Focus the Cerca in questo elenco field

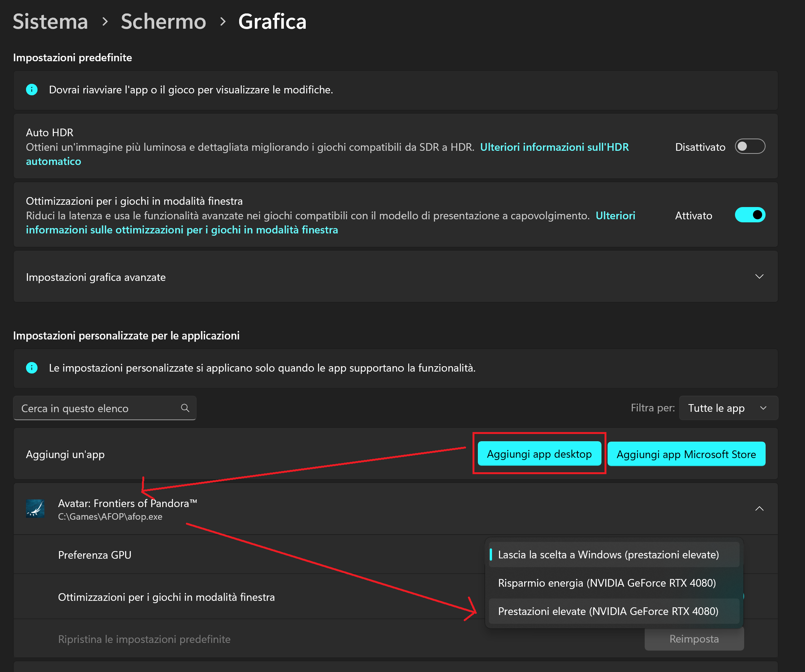coord(105,408)
